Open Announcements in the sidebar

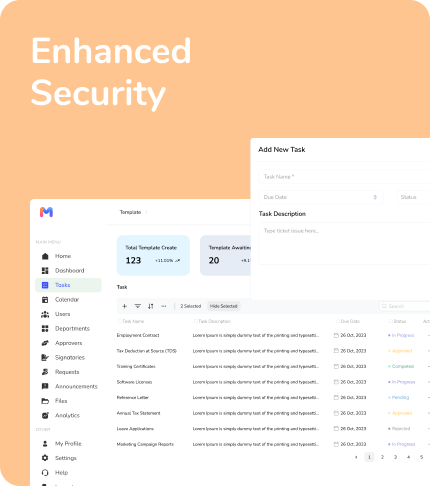click(68, 386)
